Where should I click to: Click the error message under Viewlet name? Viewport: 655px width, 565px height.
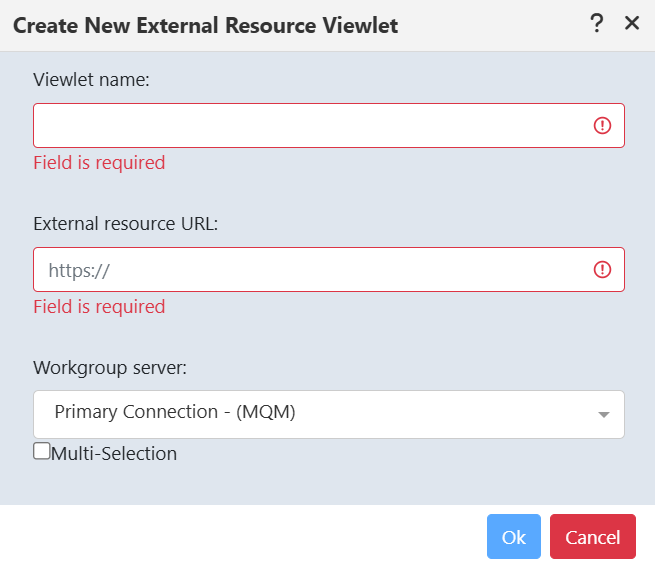click(99, 163)
